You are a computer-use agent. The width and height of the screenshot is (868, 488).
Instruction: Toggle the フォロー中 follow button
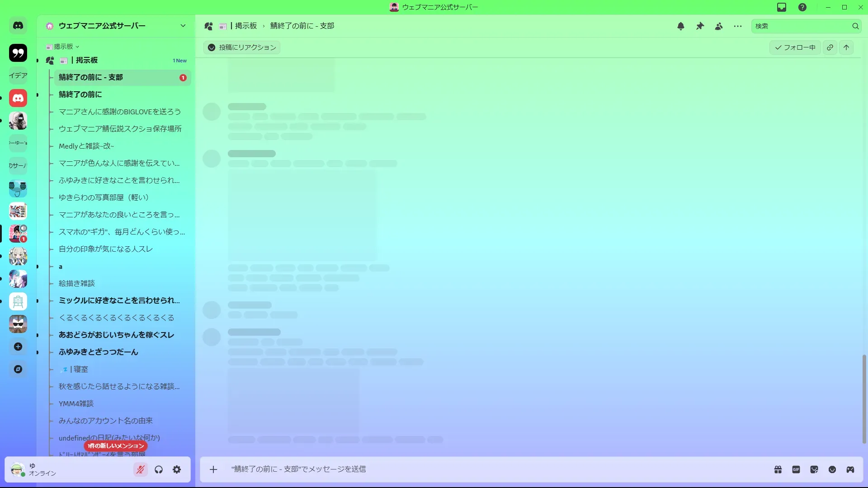click(795, 47)
